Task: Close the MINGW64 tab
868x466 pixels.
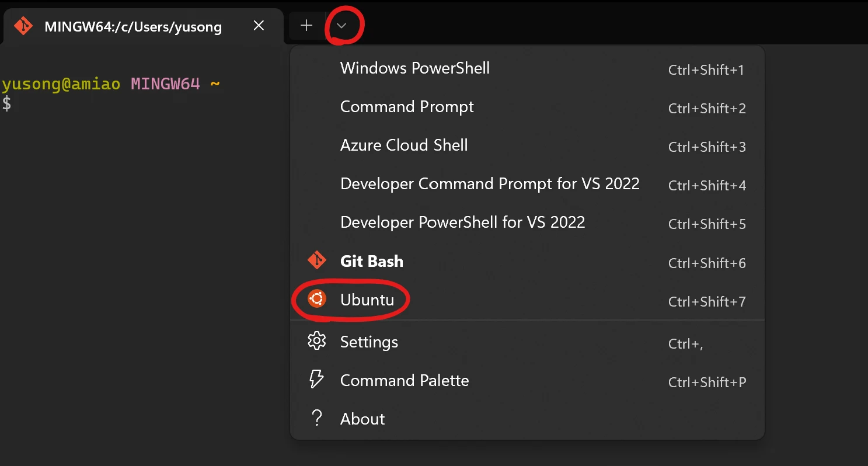Action: pos(259,26)
